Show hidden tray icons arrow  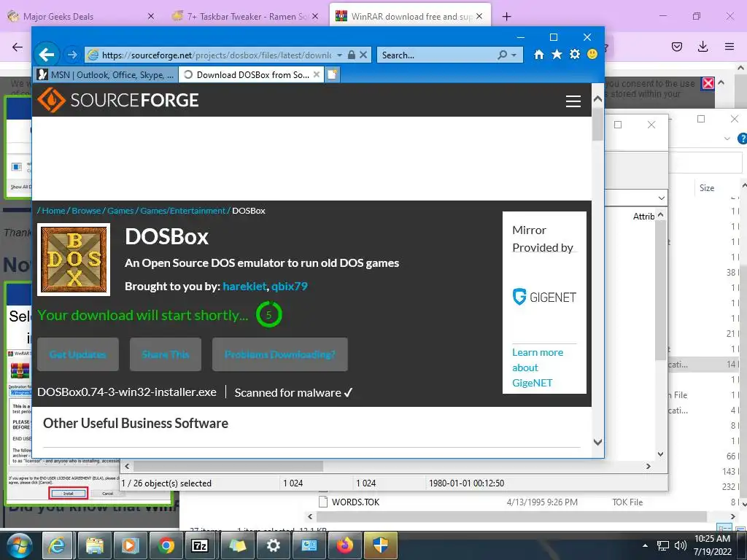point(645,545)
